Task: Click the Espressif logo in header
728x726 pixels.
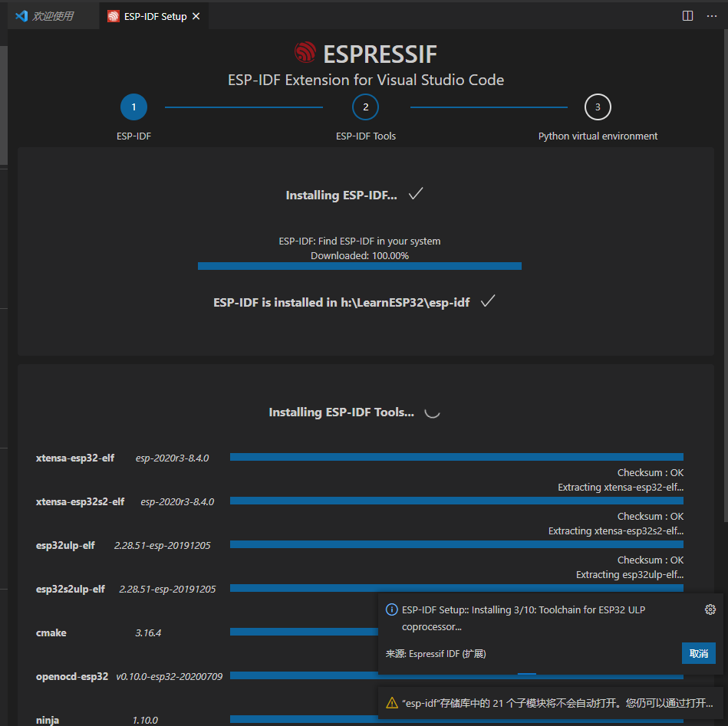Action: tap(305, 52)
